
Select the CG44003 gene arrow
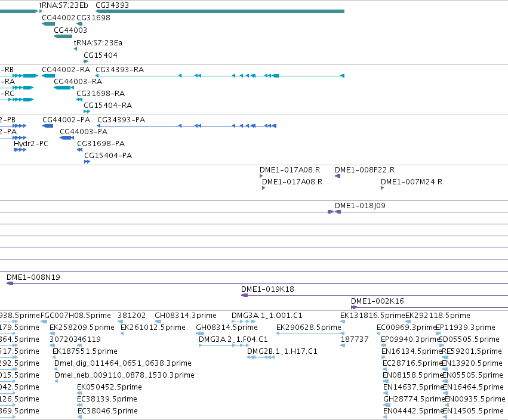(63, 36)
